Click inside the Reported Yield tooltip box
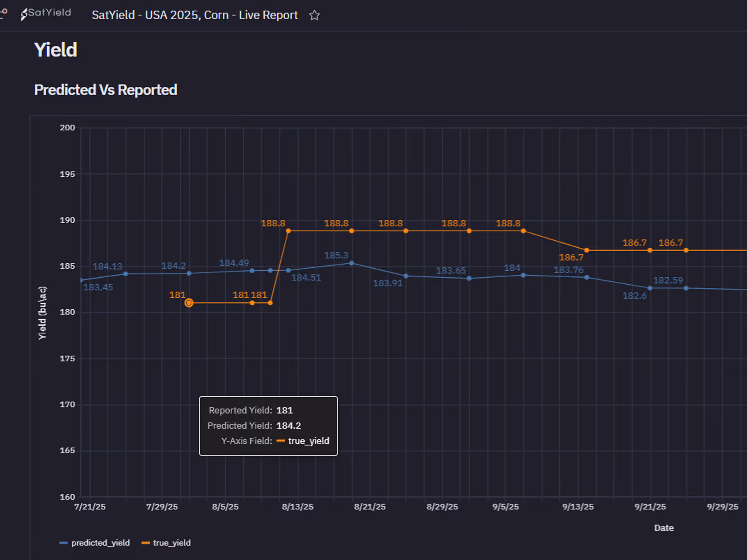The height and width of the screenshot is (560, 747). (x=268, y=426)
